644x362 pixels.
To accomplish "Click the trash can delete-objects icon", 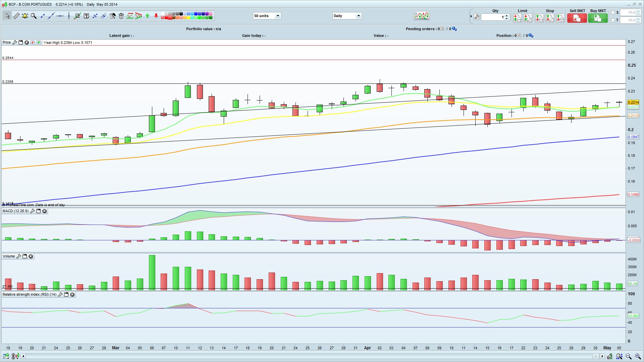I will pyautogui.click(x=121, y=16).
